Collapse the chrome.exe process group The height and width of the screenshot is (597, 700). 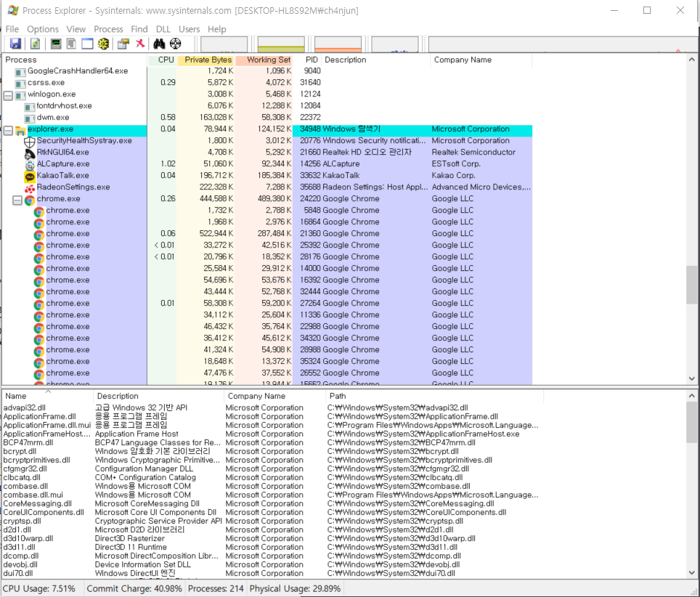click(17, 200)
